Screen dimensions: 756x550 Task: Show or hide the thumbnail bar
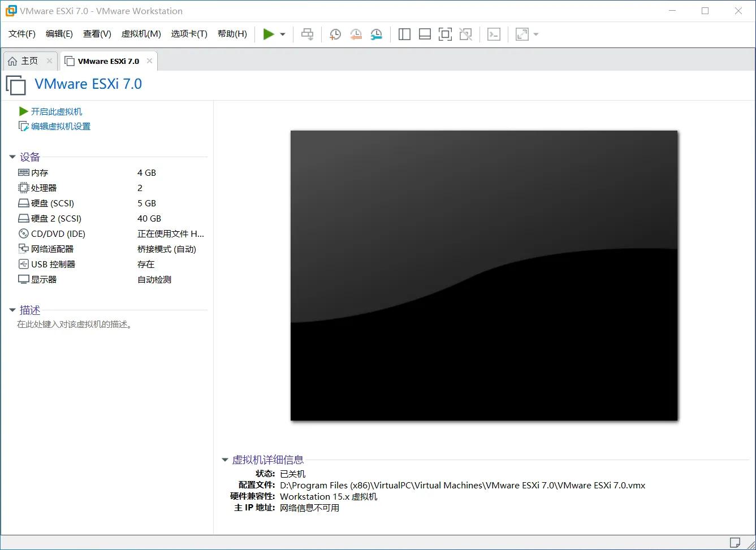424,34
